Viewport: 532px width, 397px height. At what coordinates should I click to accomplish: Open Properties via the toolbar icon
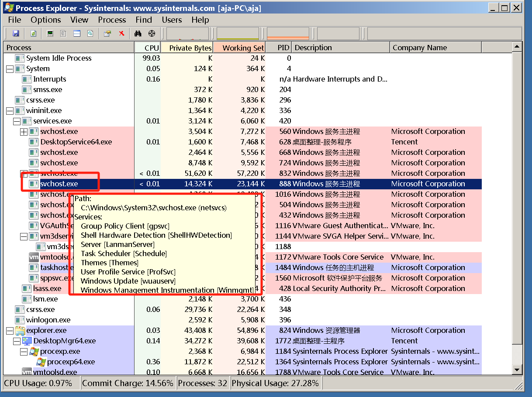tap(107, 33)
